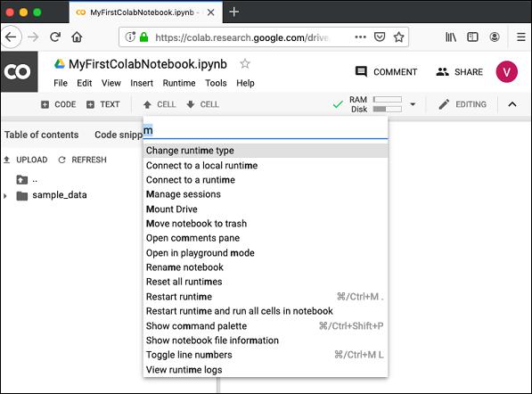Open the RAM Disk dropdown arrow
532x394 pixels.
[x=413, y=104]
